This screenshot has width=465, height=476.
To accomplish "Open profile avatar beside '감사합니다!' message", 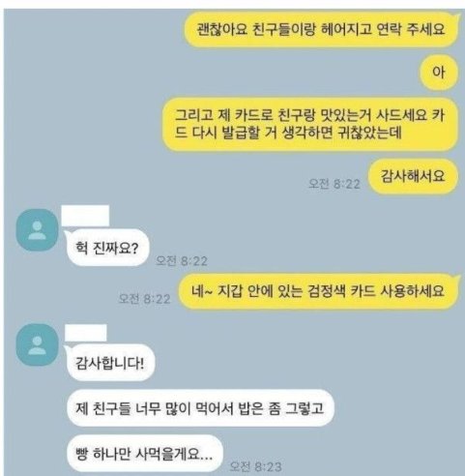I will pos(38,345).
